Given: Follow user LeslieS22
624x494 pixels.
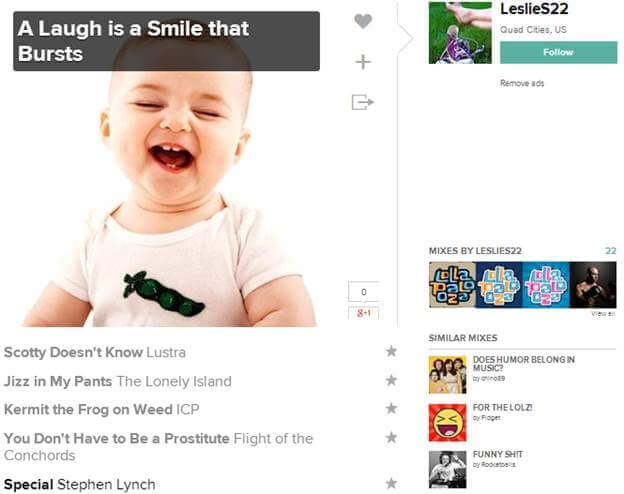Looking at the screenshot, I should tap(558, 52).
